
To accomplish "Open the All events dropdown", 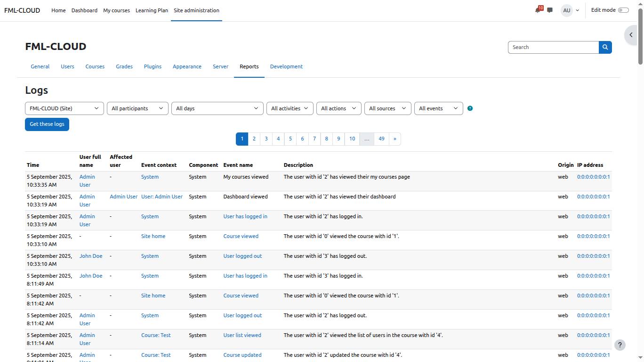I will [439, 108].
